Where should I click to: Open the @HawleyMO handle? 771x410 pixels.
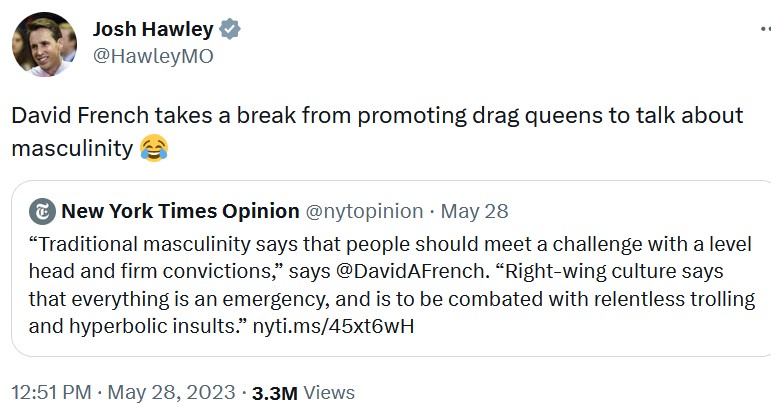(x=153, y=56)
